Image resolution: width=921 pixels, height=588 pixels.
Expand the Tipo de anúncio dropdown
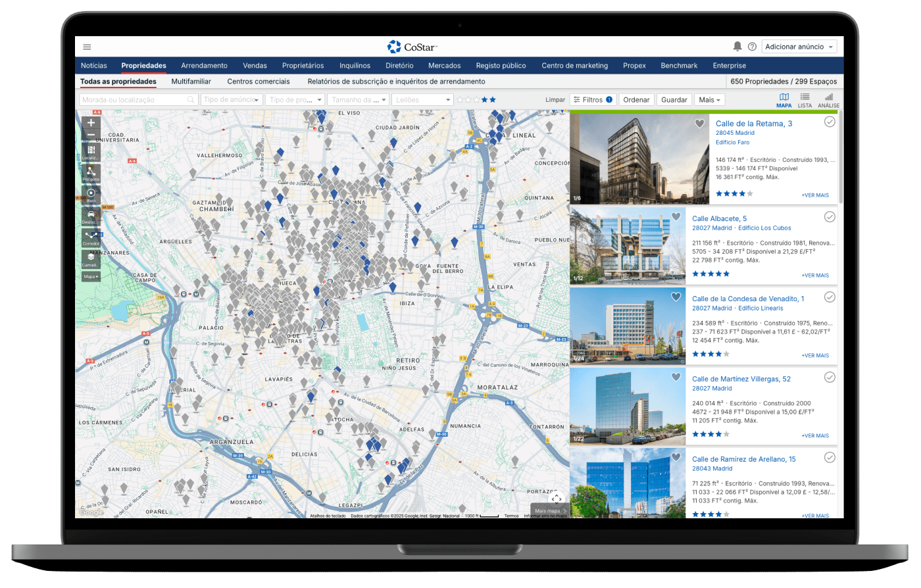(x=232, y=100)
